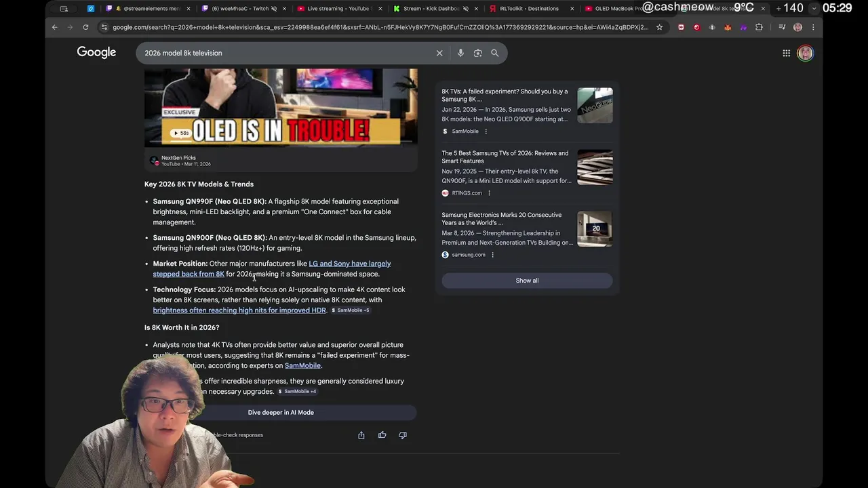Click the 'Is 8K Worth It in 2026?' heading
Image resolution: width=868 pixels, height=488 pixels.
point(182,328)
